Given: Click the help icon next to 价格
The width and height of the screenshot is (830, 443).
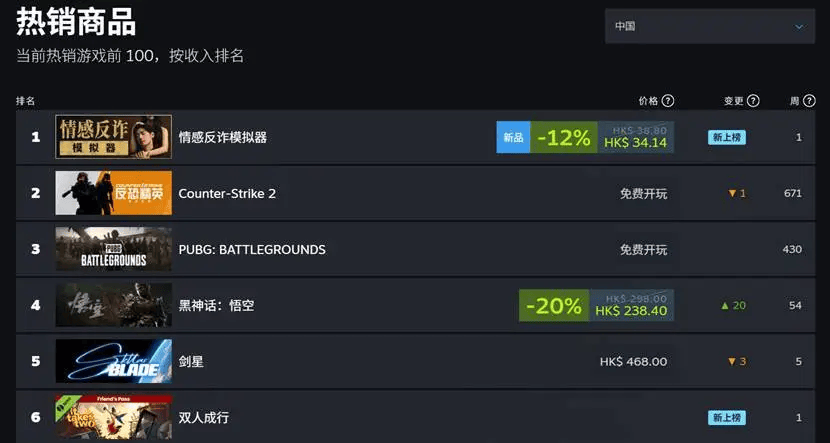Looking at the screenshot, I should (x=668, y=101).
